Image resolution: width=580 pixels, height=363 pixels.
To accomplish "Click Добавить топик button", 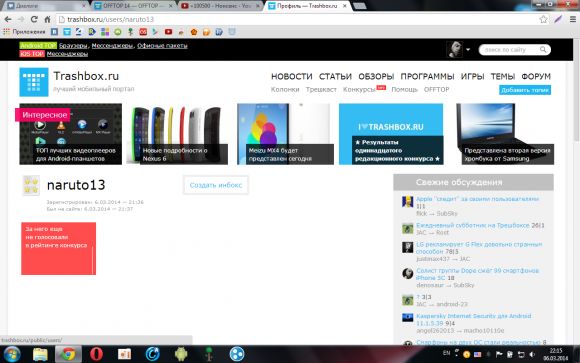I will tap(525, 90).
